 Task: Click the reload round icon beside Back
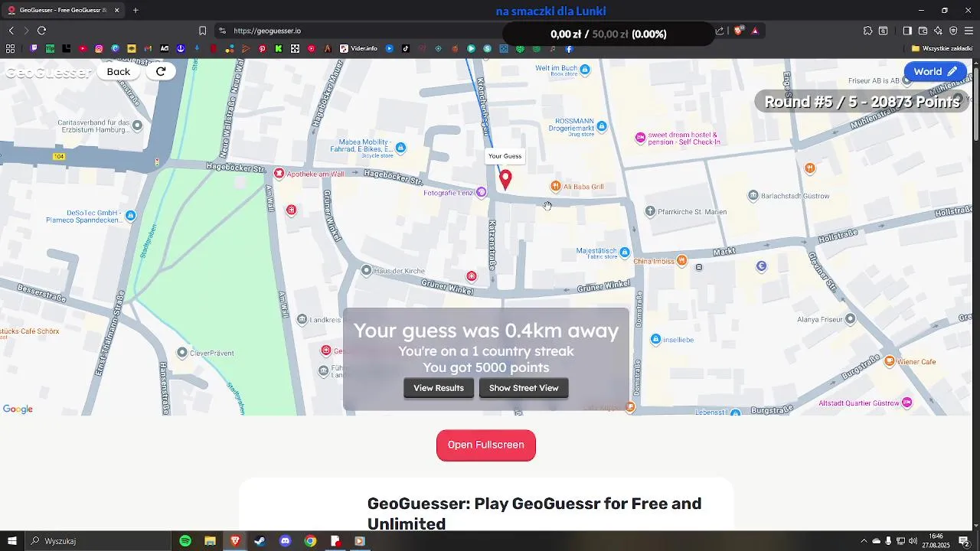[x=161, y=71]
